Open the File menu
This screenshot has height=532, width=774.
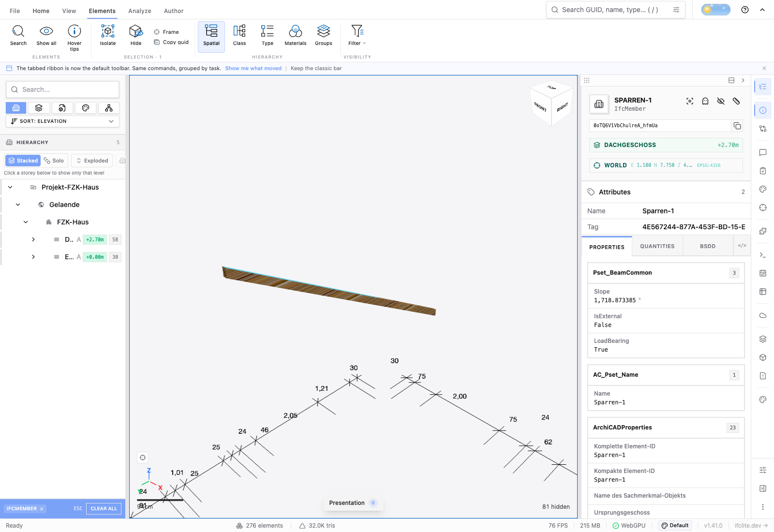pos(15,11)
